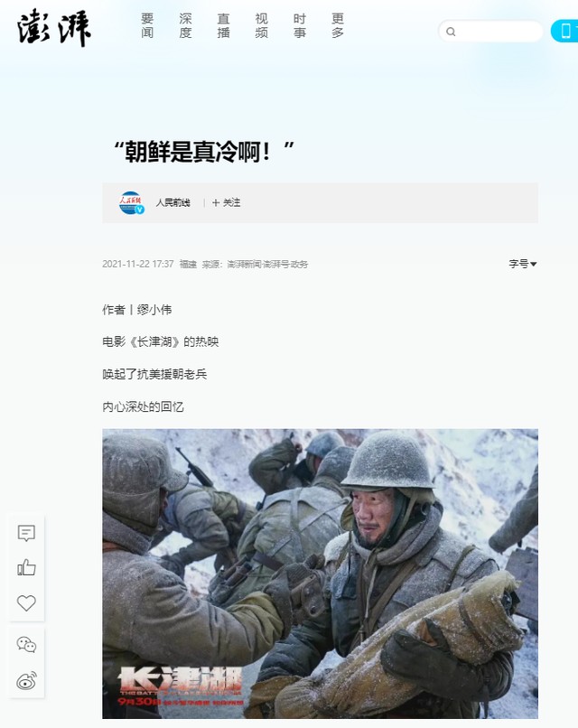Open the 视频 section
Image resolution: width=578 pixels, height=728 pixels.
tap(261, 25)
